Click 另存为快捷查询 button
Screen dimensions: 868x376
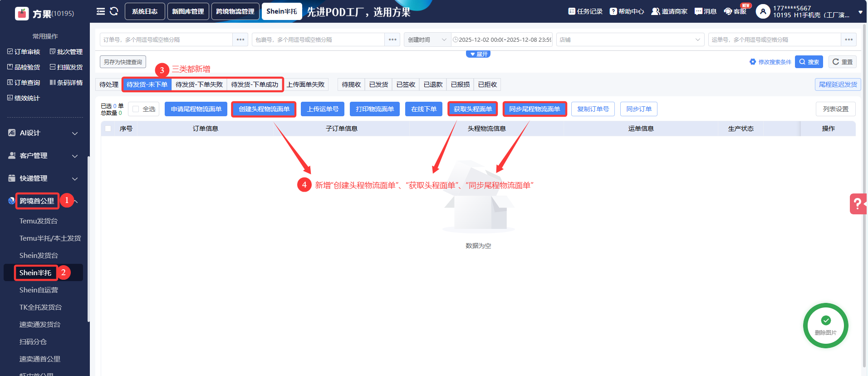click(123, 62)
